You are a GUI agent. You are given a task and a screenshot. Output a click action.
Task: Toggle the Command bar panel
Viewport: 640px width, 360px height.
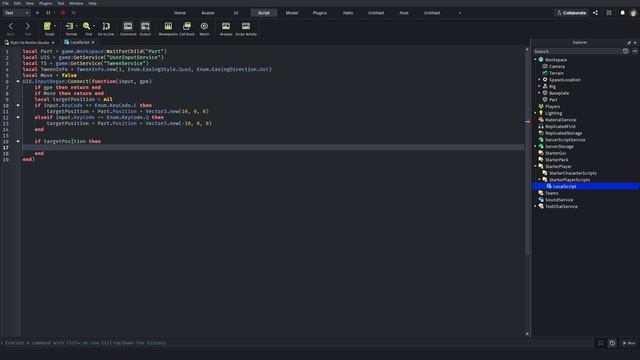point(128,27)
